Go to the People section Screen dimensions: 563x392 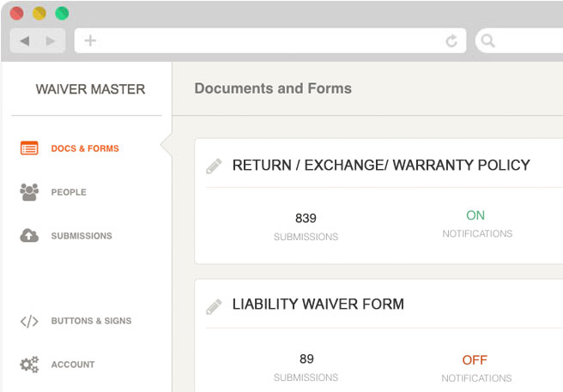[69, 192]
